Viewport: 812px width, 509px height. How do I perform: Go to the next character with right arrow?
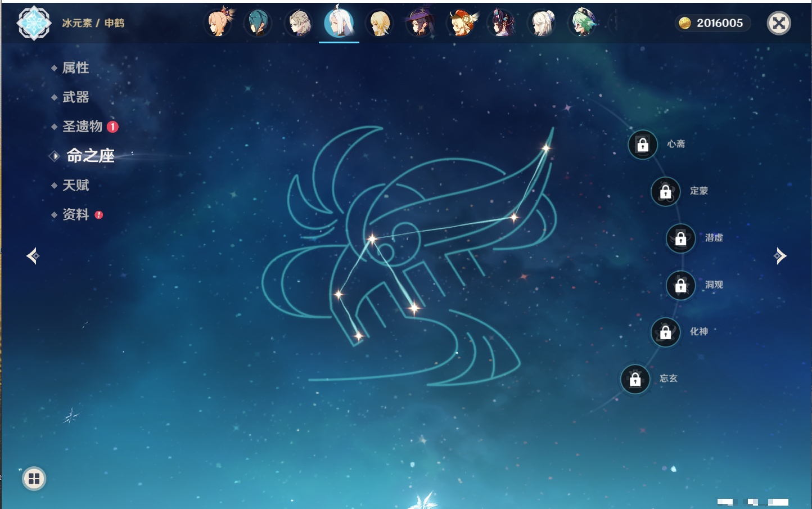780,256
